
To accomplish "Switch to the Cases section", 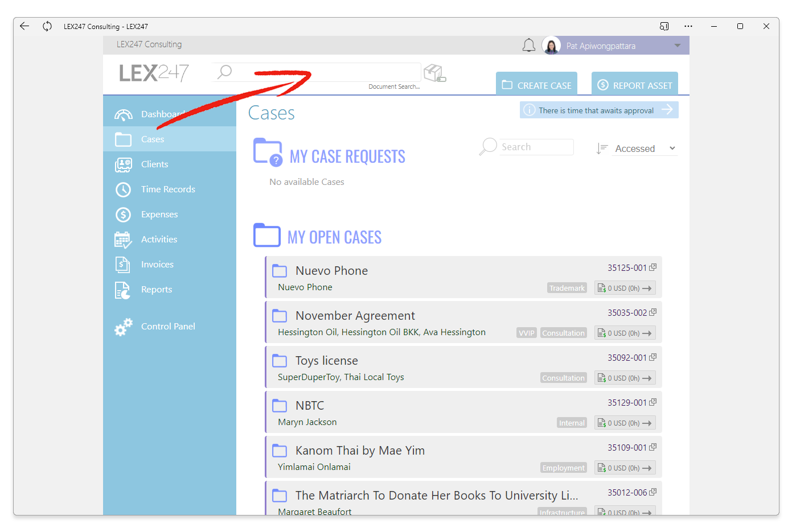I will coord(152,139).
